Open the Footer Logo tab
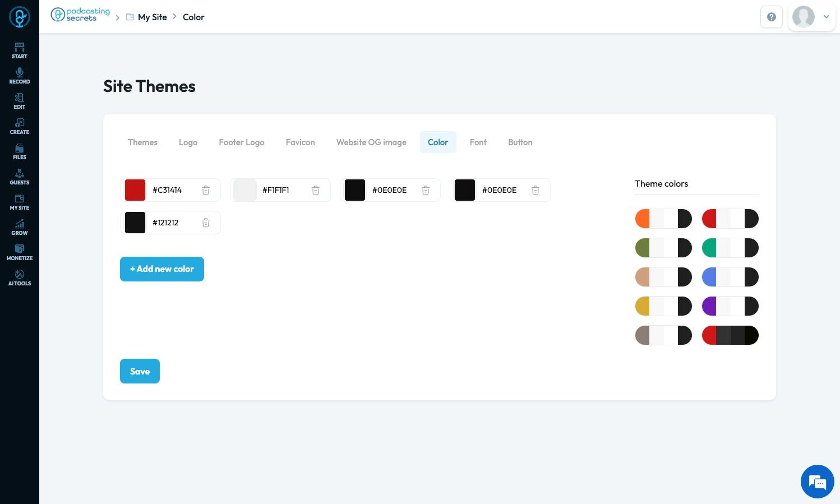Image resolution: width=840 pixels, height=504 pixels. coord(242,142)
